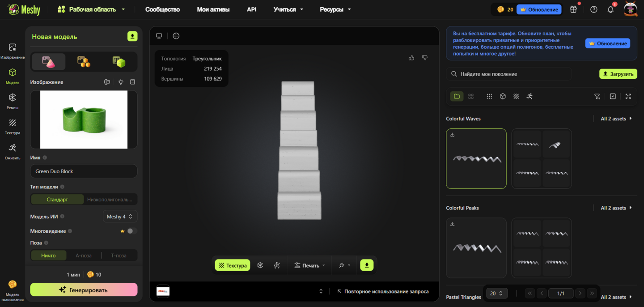644x307 pixels.
Task: Open Мои активы page
Action: (x=213, y=9)
